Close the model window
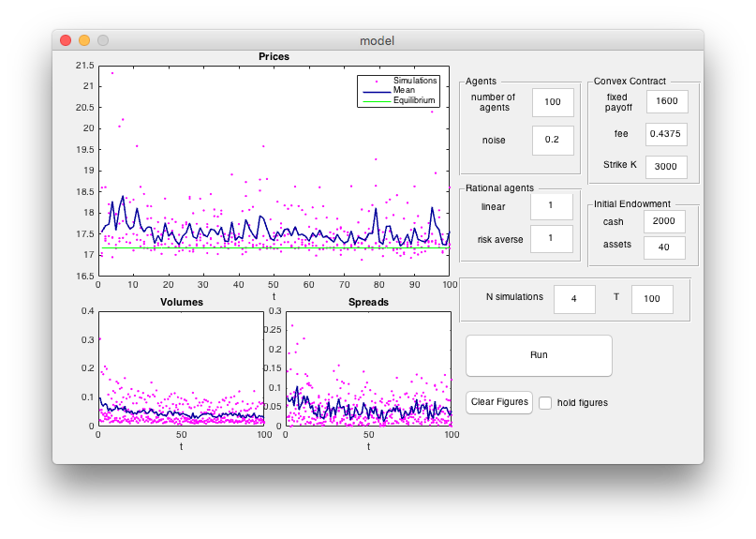 [x=66, y=40]
